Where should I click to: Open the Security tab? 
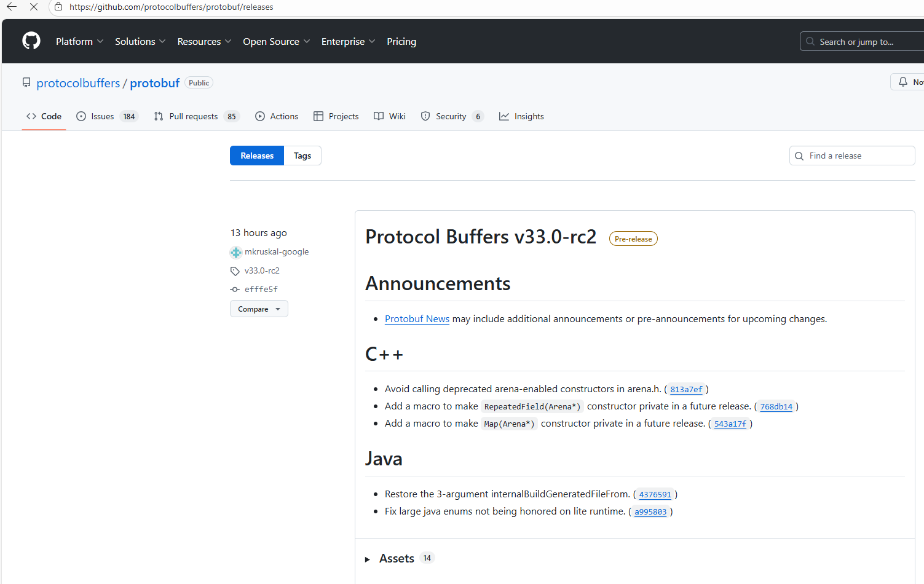tap(452, 116)
